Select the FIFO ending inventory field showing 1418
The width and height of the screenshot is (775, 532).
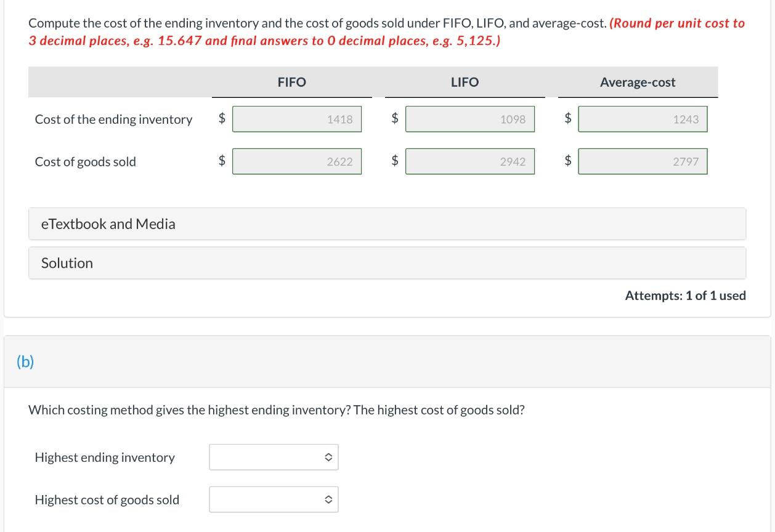tap(297, 119)
